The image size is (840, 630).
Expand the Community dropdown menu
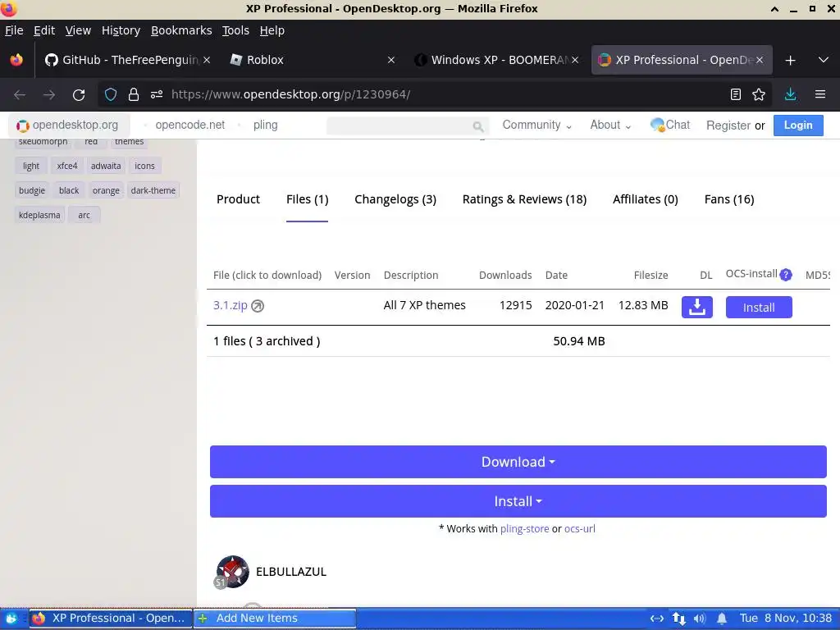click(536, 126)
